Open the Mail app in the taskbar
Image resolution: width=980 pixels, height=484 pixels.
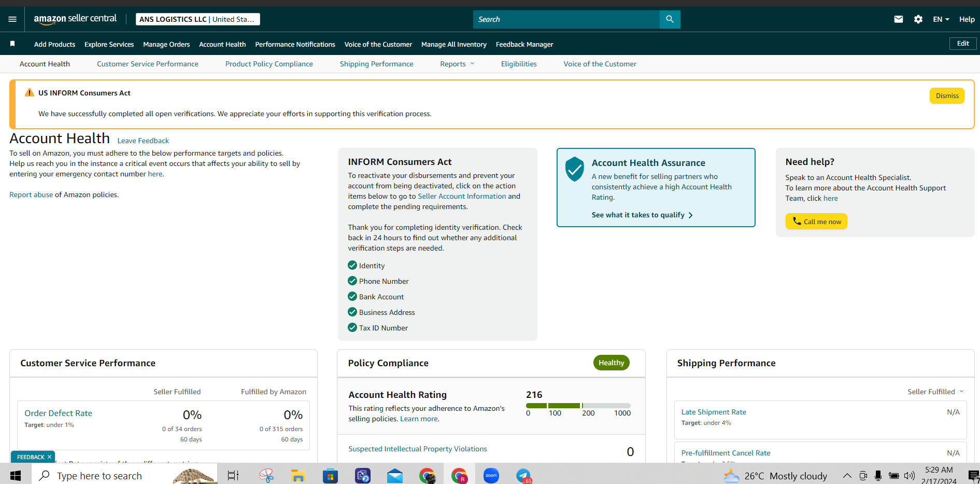point(395,475)
